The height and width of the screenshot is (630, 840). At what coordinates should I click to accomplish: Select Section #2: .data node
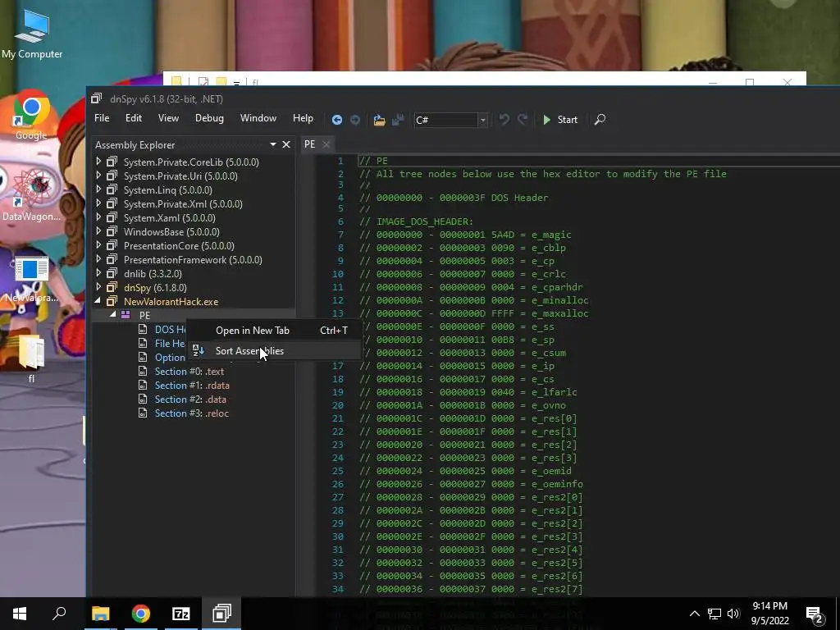(x=190, y=399)
